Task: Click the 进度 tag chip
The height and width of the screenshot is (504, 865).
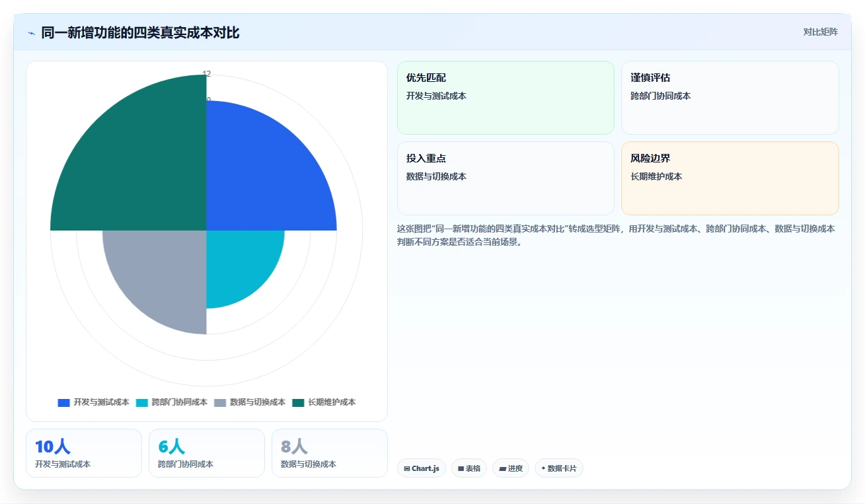Action: tap(511, 468)
